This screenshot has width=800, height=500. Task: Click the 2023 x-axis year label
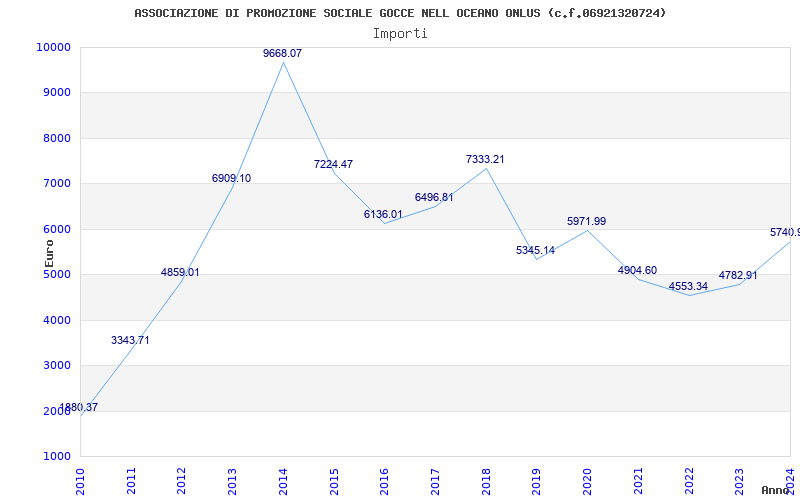point(739,481)
